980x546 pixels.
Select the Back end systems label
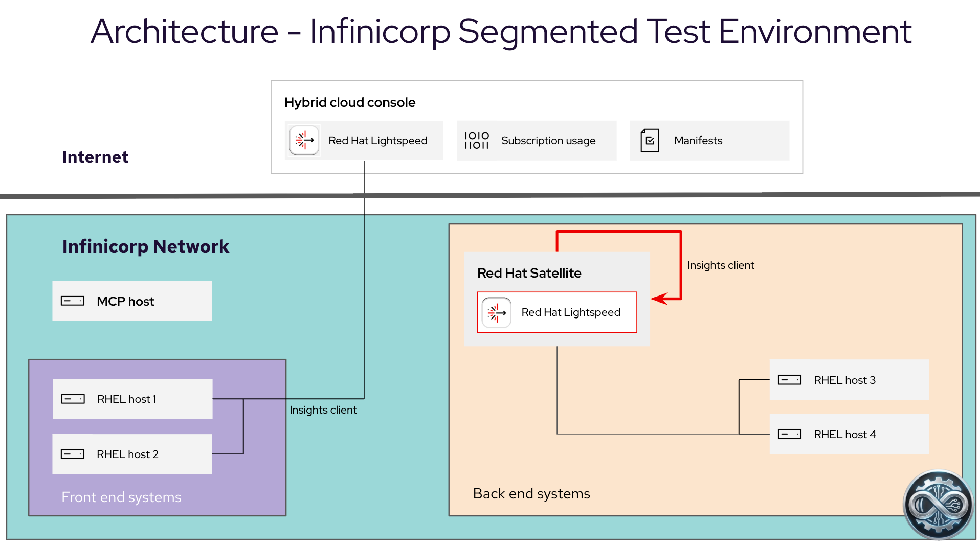coord(531,493)
